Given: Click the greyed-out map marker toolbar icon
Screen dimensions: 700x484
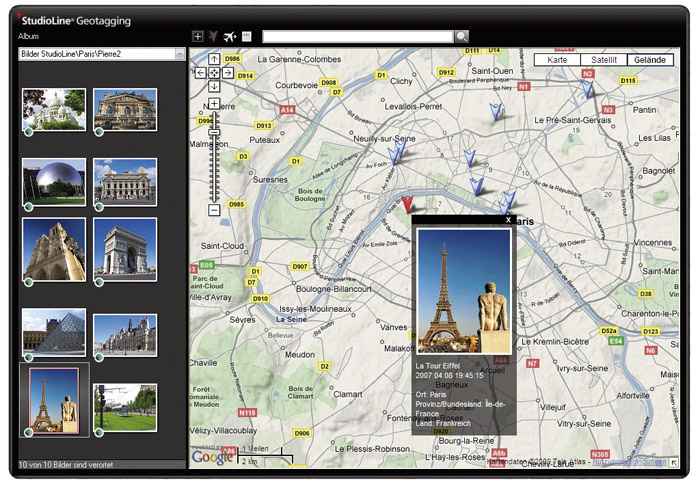Looking at the screenshot, I should click(213, 37).
